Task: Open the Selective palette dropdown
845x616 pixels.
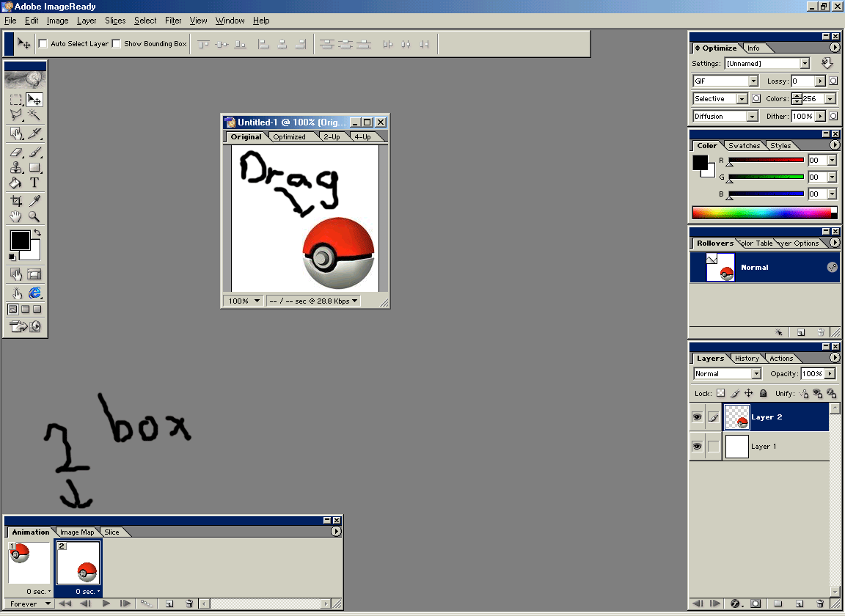Action: coord(742,98)
